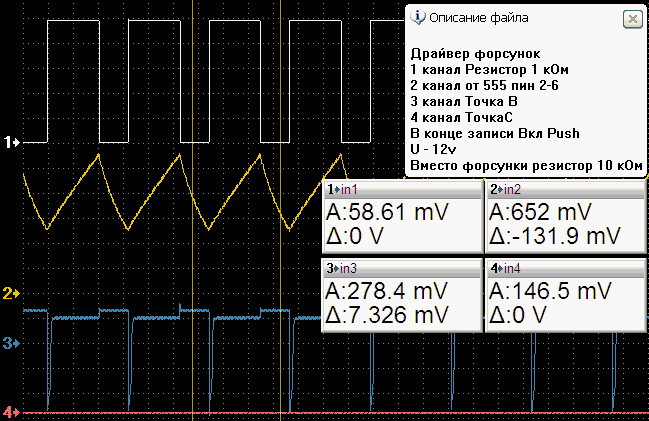Image resolution: width=649 pixels, height=421 pixels.
Task: Select the blue channel 3 level marker
Action: [x=11, y=343]
